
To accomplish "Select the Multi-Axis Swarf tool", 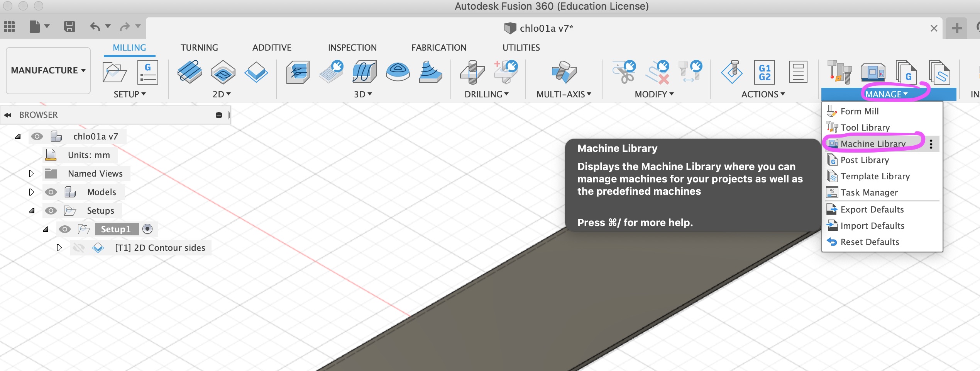I will (x=564, y=72).
